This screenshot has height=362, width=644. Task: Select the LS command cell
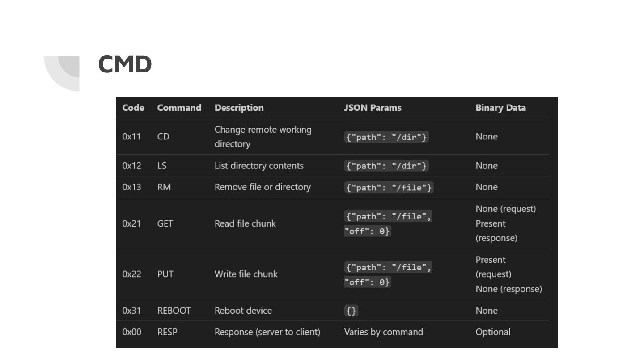162,165
